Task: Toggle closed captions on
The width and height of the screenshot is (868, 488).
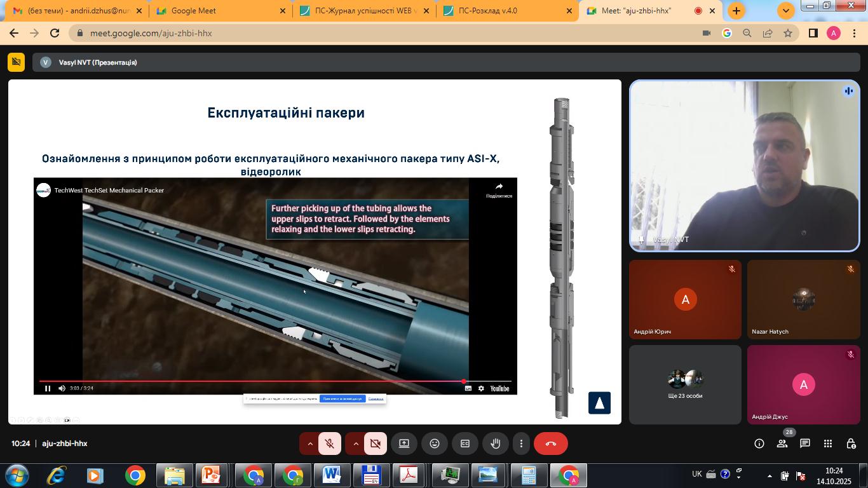Action: coord(465,444)
